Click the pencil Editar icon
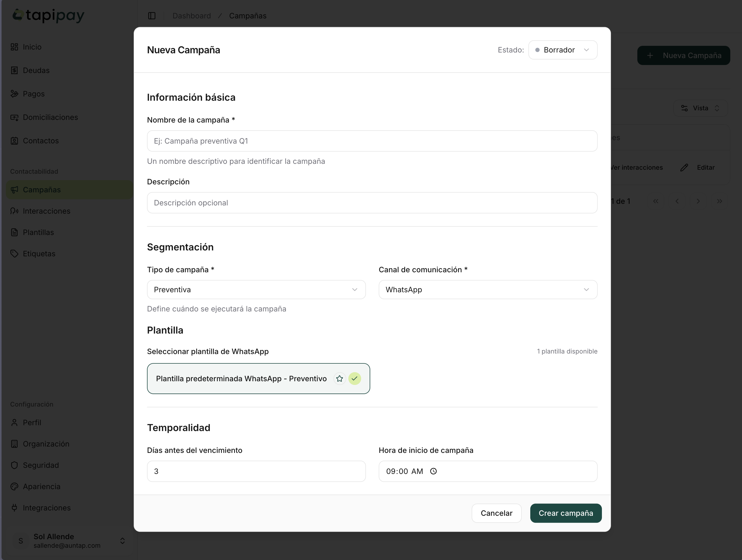 click(x=684, y=167)
